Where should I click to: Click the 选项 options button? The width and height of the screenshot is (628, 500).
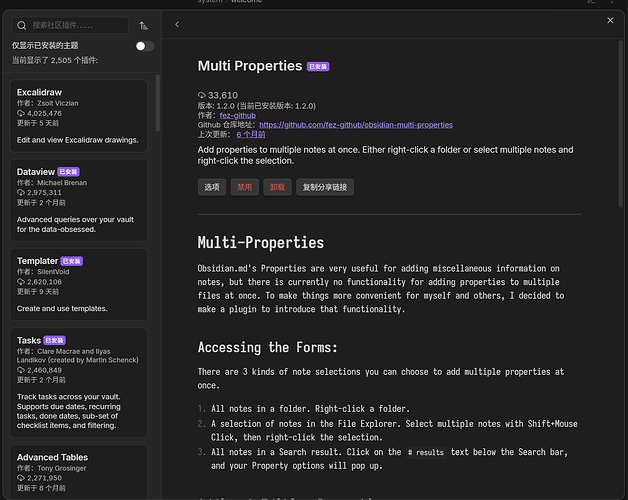click(x=212, y=187)
